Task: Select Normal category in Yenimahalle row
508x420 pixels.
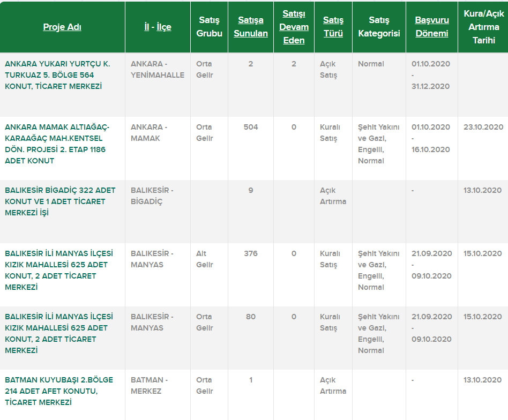Action: [371, 64]
